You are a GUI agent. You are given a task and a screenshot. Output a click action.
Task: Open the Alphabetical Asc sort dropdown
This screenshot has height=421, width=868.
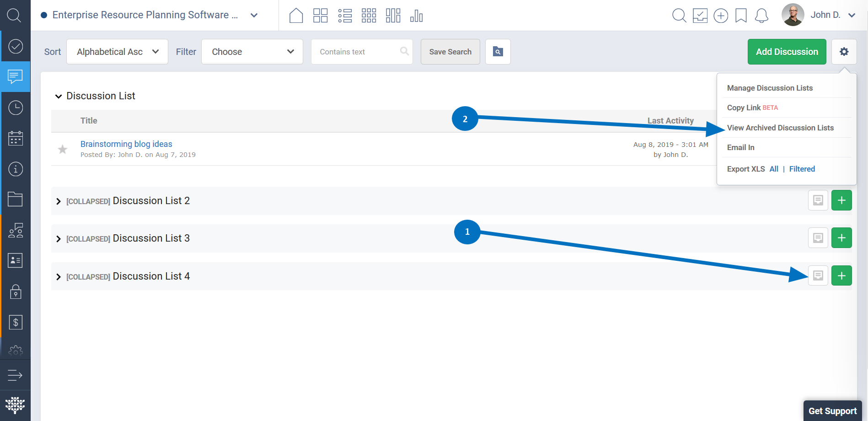click(x=117, y=52)
